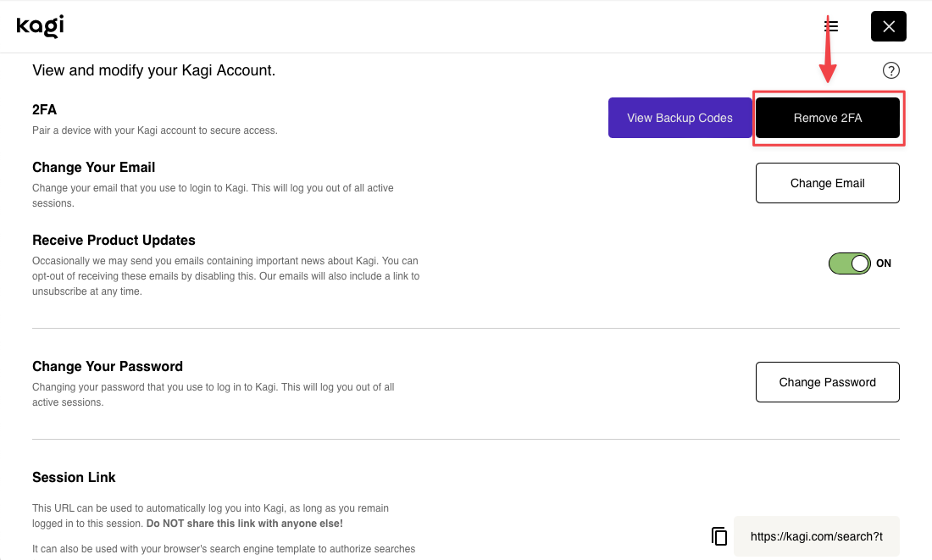Copy the session link using the copy icon
This screenshot has height=560, width=932.
point(718,535)
